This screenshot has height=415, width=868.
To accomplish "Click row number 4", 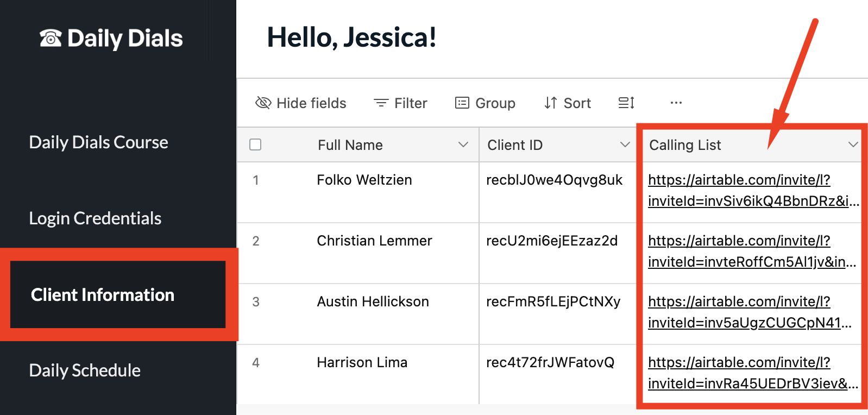I will [x=255, y=362].
